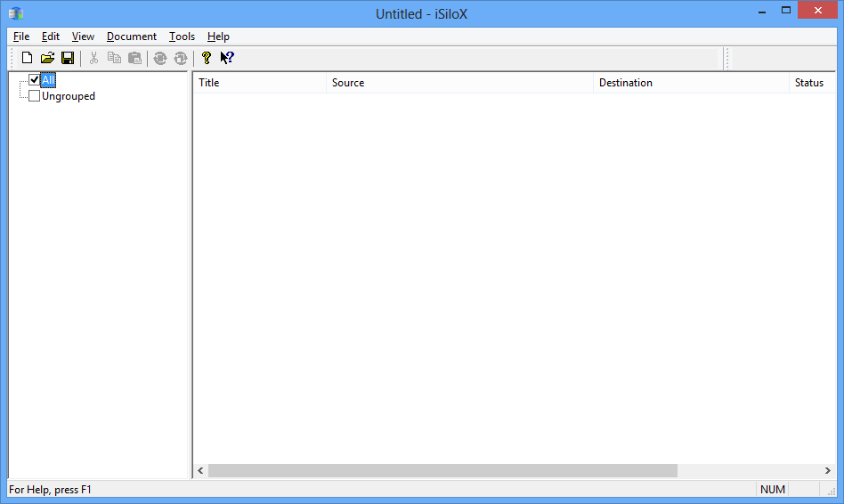
Task: Sort by the Title column header
Action: [260, 83]
